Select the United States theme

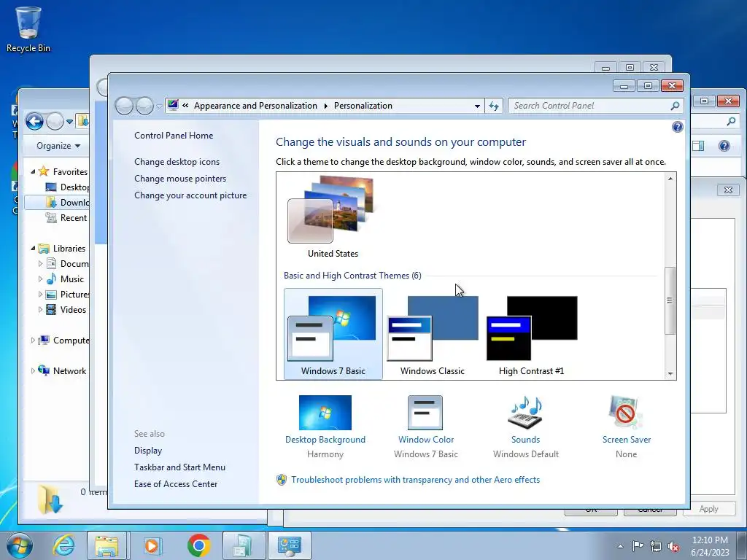click(x=333, y=217)
